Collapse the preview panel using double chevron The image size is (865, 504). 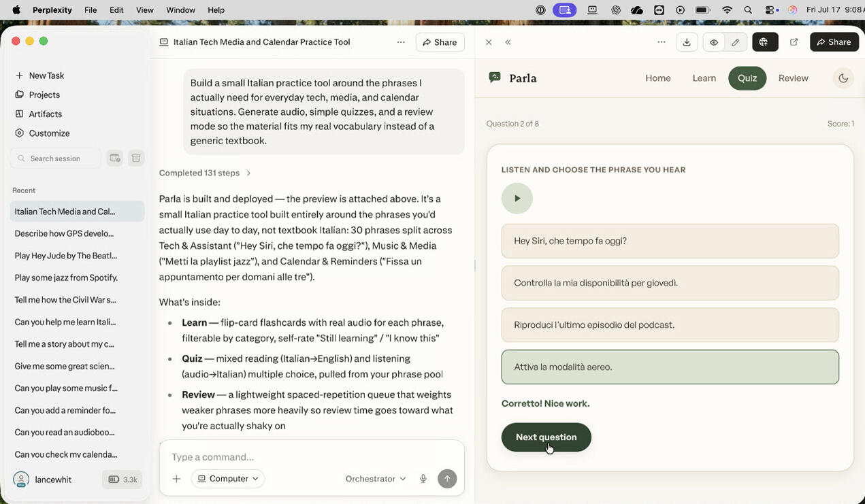(508, 42)
